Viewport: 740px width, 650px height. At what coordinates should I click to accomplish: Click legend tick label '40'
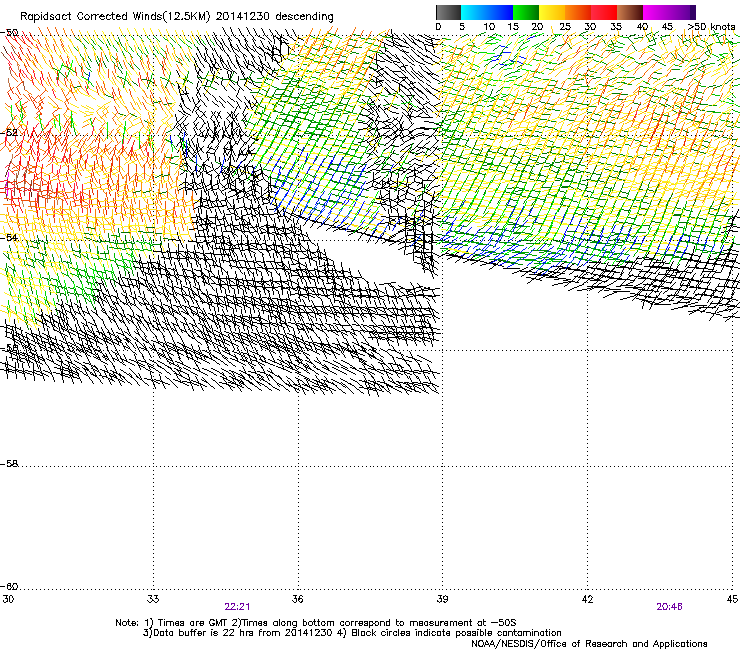point(642,27)
